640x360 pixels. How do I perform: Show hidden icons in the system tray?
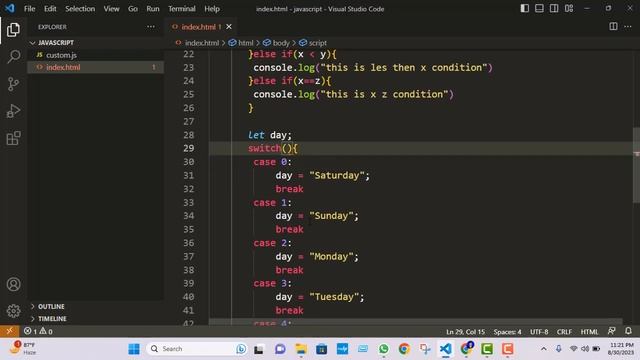(x=543, y=349)
